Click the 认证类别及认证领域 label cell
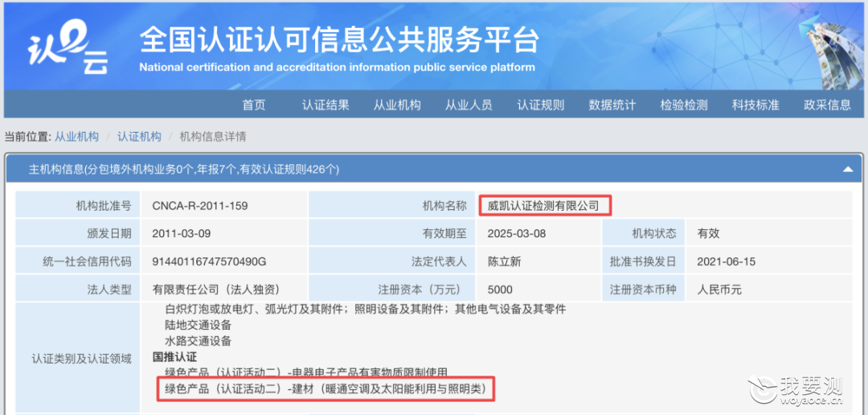Image resolution: width=868 pixels, height=415 pixels. click(78, 359)
